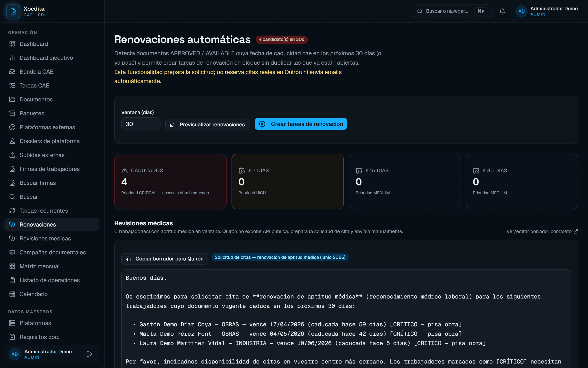This screenshot has width=588, height=368.
Task: Click the Listado de operaciones clipboard icon
Action: (x=12, y=280)
